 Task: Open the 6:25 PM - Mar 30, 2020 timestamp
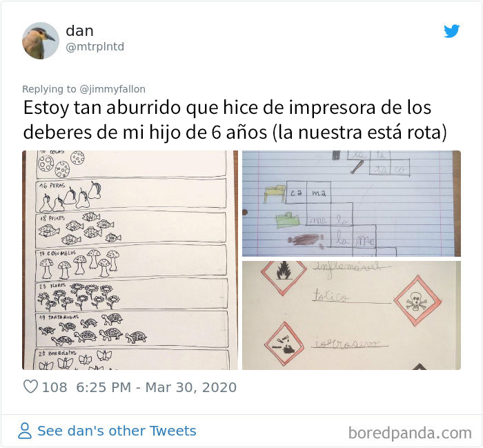click(156, 387)
